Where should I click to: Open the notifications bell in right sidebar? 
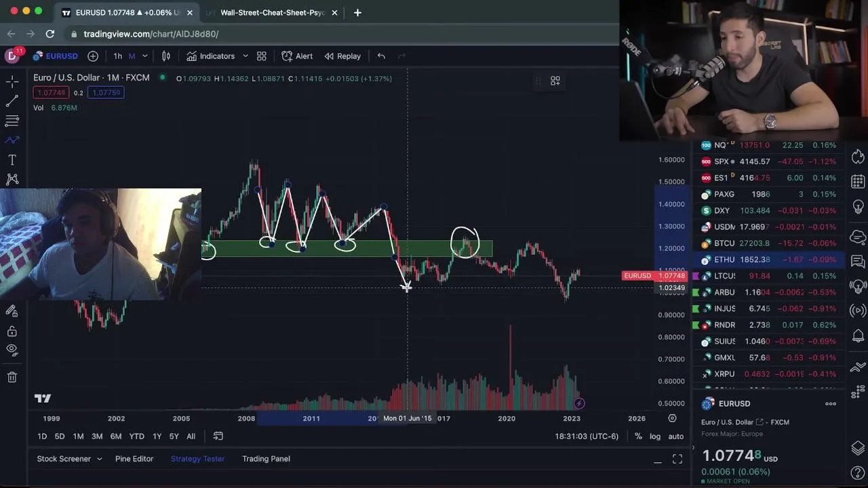[x=858, y=336]
